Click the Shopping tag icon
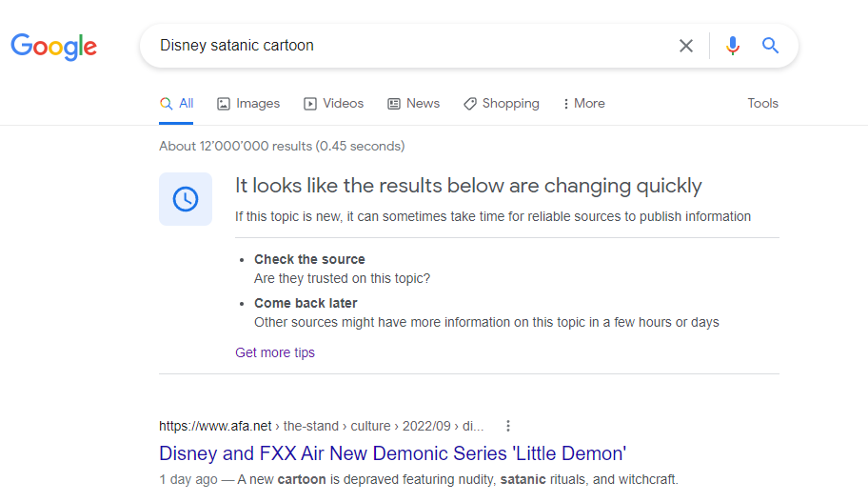The image size is (868, 502). pos(469,104)
